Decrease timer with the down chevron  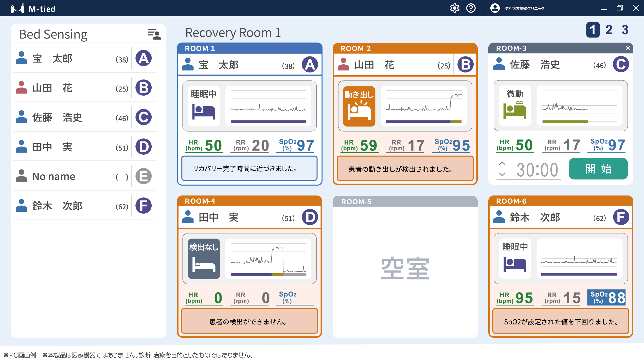click(x=502, y=174)
